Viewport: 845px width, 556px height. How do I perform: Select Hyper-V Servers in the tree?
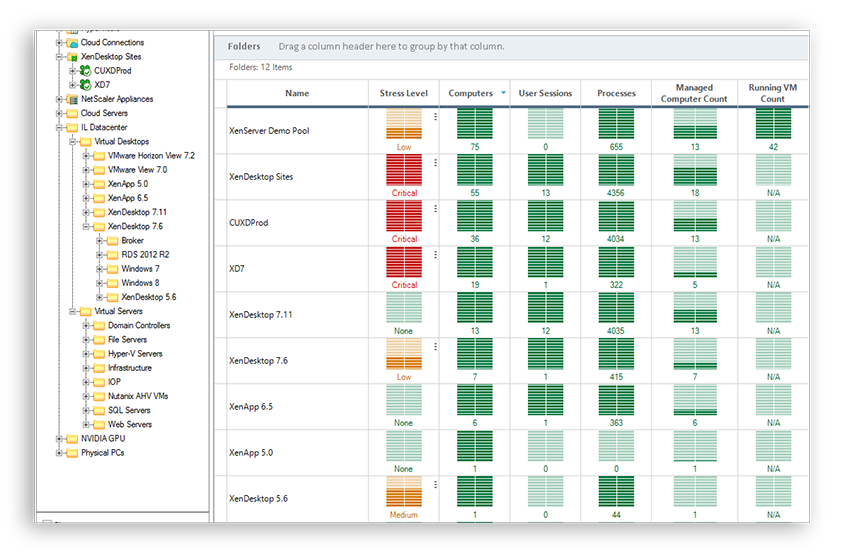[x=135, y=354]
